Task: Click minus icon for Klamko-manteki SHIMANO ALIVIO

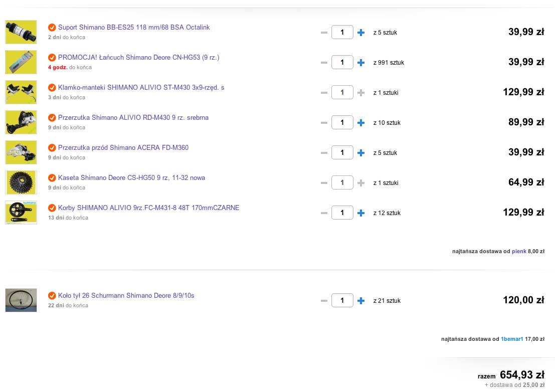Action: [324, 93]
